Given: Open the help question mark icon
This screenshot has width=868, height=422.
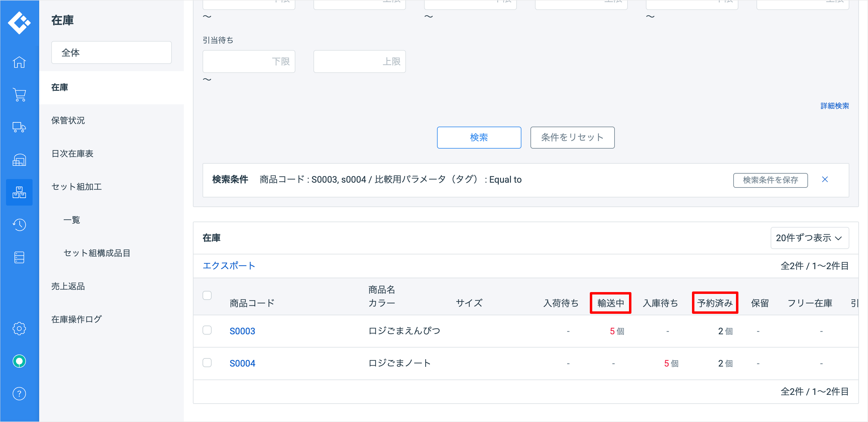Looking at the screenshot, I should point(19,394).
